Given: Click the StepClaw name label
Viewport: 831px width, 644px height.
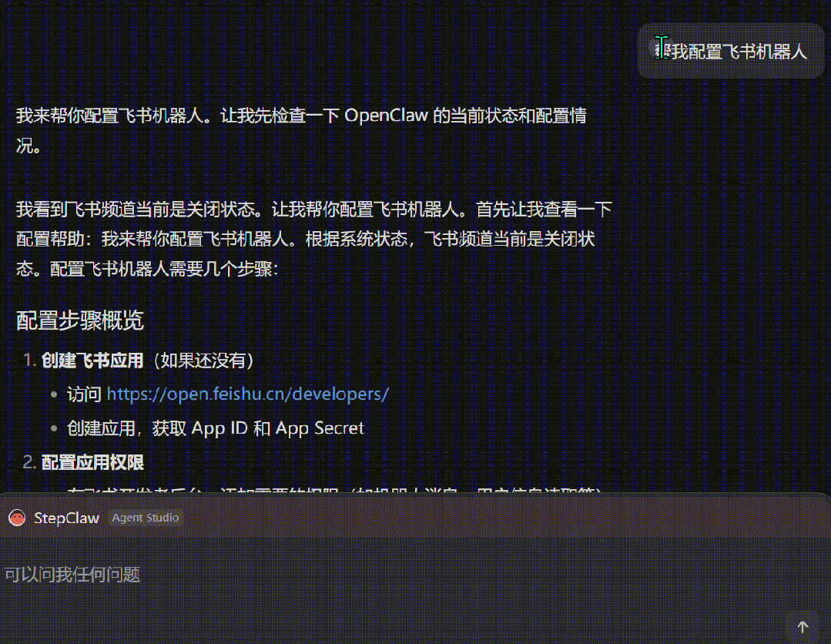Looking at the screenshot, I should [x=67, y=518].
